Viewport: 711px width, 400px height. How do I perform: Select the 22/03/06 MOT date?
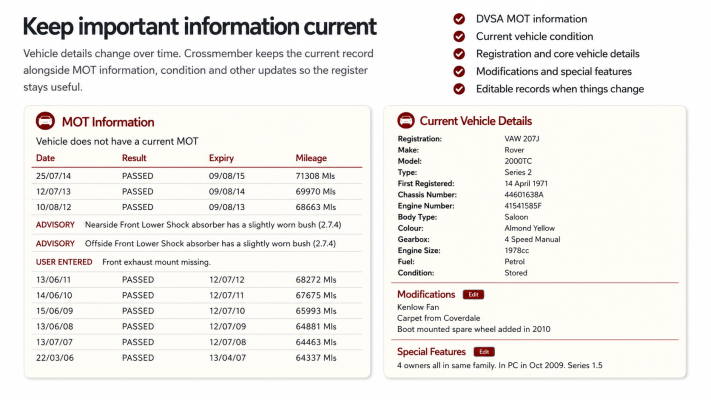pos(54,357)
